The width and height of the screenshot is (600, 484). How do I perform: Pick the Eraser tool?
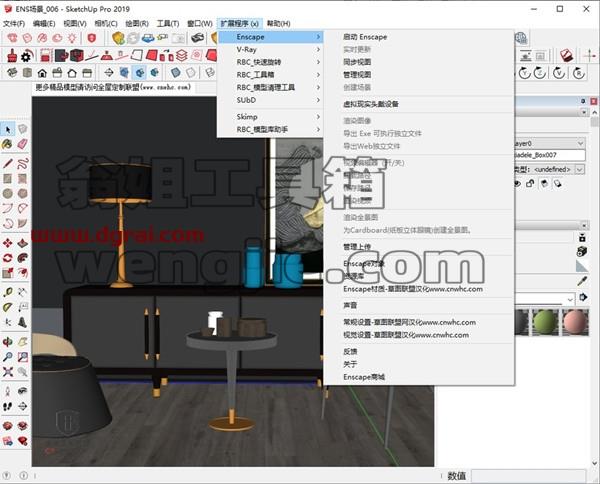22,144
